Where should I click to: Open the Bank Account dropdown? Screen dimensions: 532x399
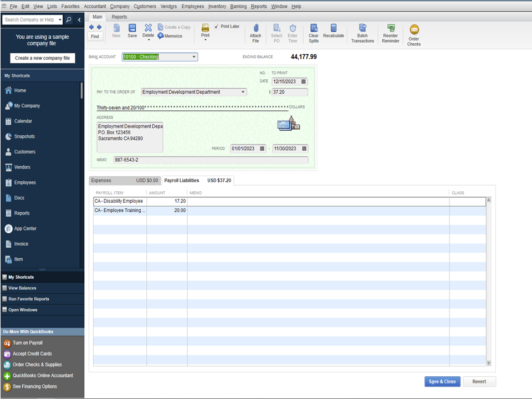tap(194, 57)
